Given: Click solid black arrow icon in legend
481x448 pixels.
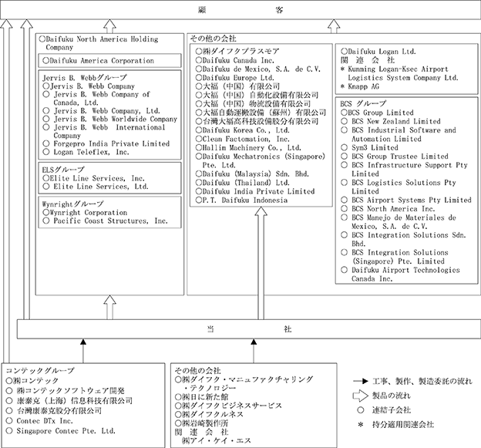Looking at the screenshot, I should coord(361,381).
